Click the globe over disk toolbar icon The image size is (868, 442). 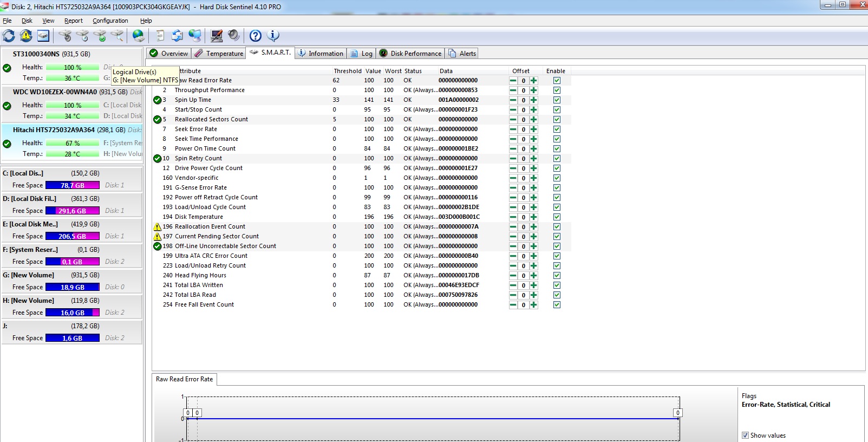139,36
